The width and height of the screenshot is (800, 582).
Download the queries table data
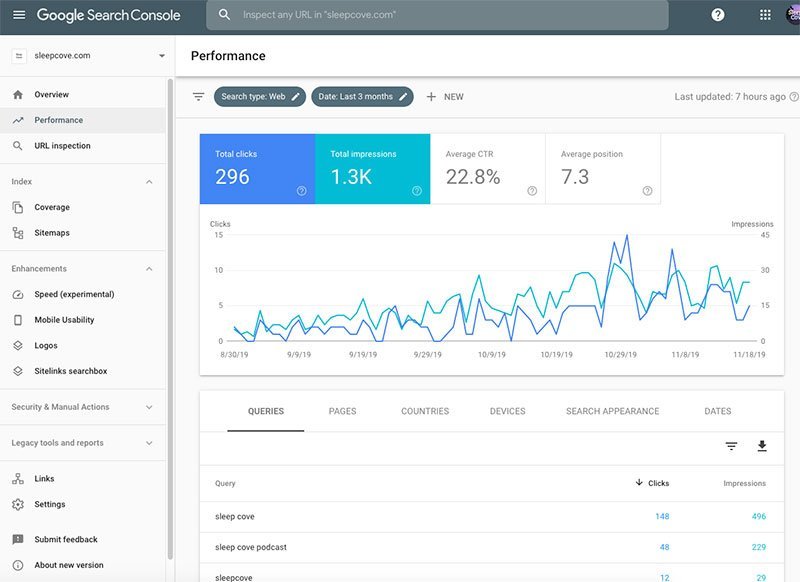(x=762, y=446)
